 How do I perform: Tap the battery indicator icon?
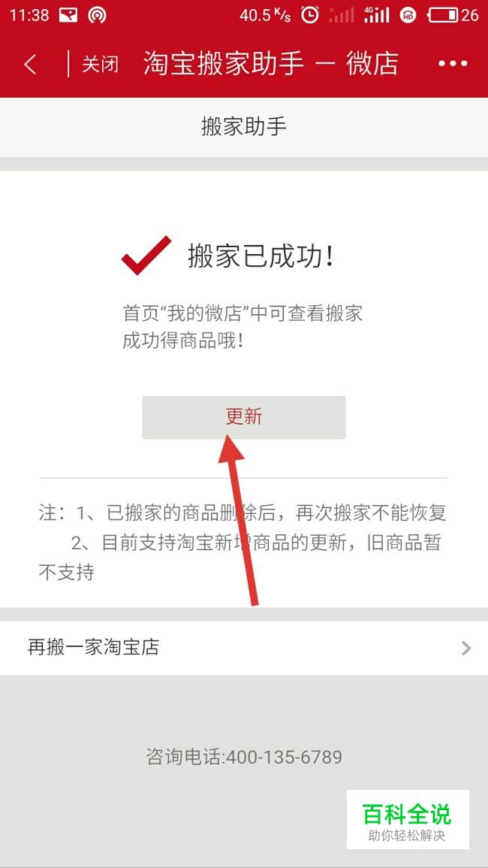pos(443,15)
